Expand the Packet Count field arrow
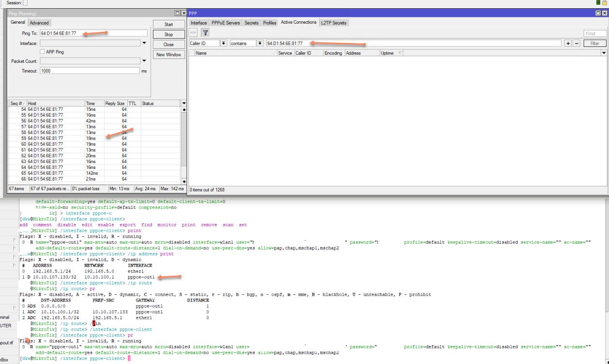609x364 pixels. 144,61
